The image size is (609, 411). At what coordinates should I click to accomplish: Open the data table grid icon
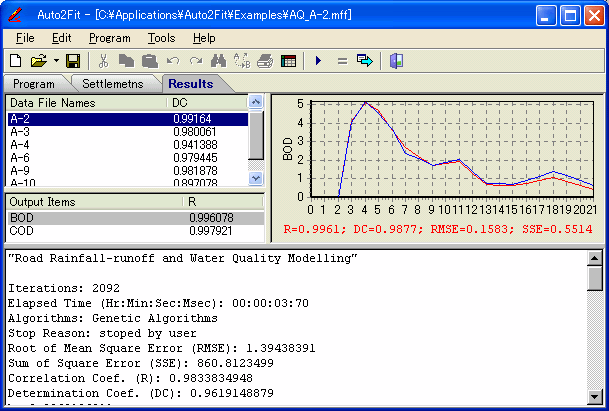288,61
